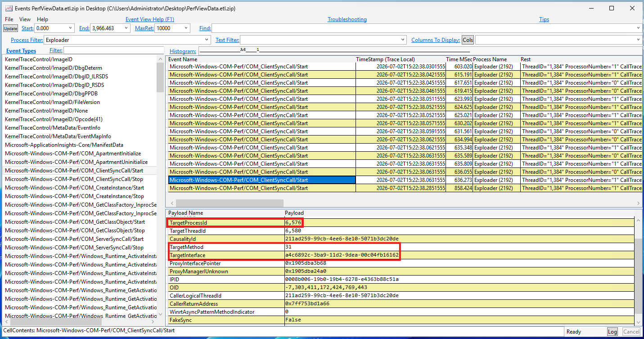
Task: Select event row with Time MSec 603.020
Action: click(x=405, y=67)
